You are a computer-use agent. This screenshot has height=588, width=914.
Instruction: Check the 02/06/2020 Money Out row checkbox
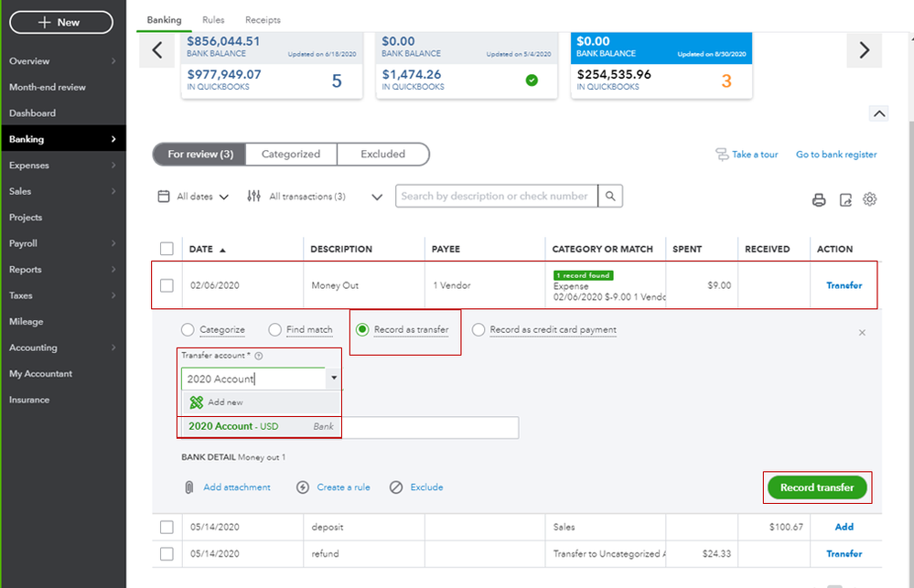pos(167,285)
